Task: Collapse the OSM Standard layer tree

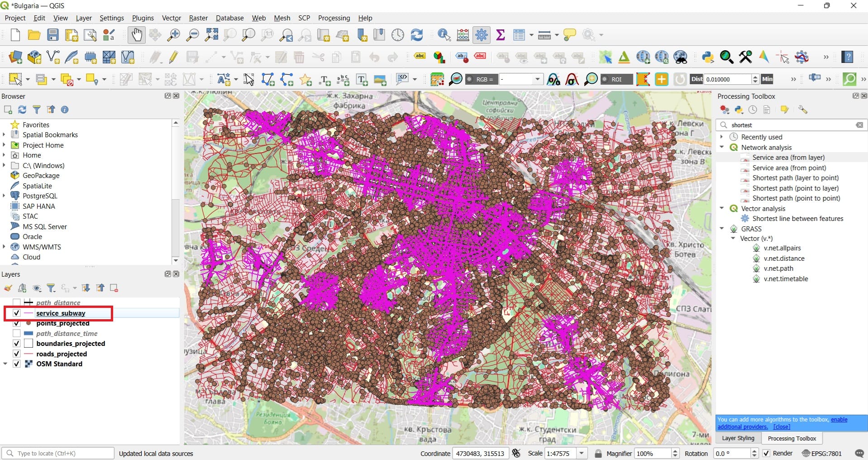Action: tap(5, 364)
